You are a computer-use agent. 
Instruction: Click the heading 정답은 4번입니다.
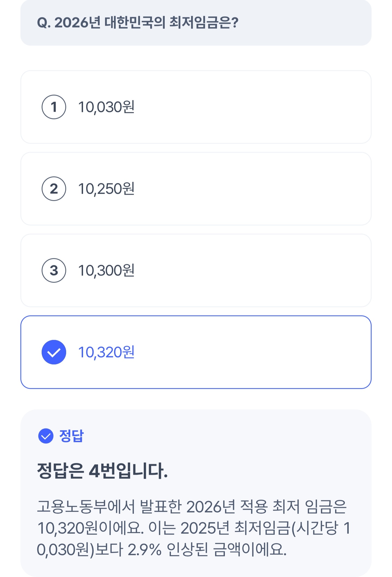[102, 471]
